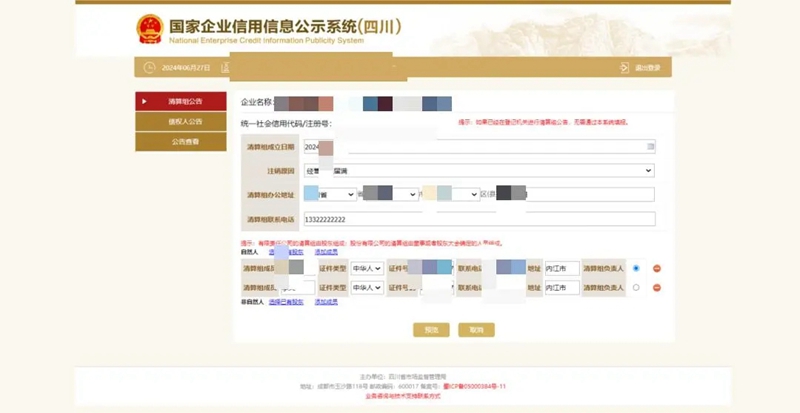Viewport: 800px width, 413px height.
Task: Click the 清算组成立日期 date input field
Action: (x=480, y=147)
